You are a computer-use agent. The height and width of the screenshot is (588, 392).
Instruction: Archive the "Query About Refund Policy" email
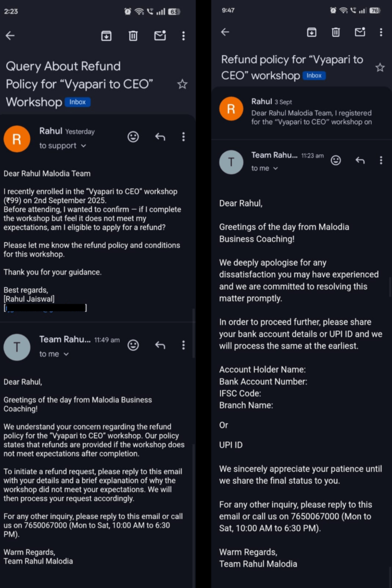[106, 36]
